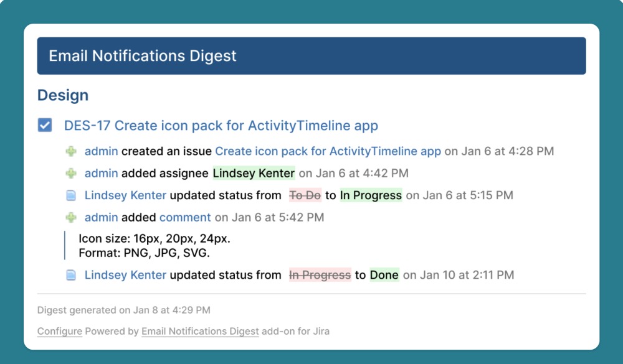623x364 pixels.
Task: Click the document icon beside the Done status update
Action: [70, 274]
